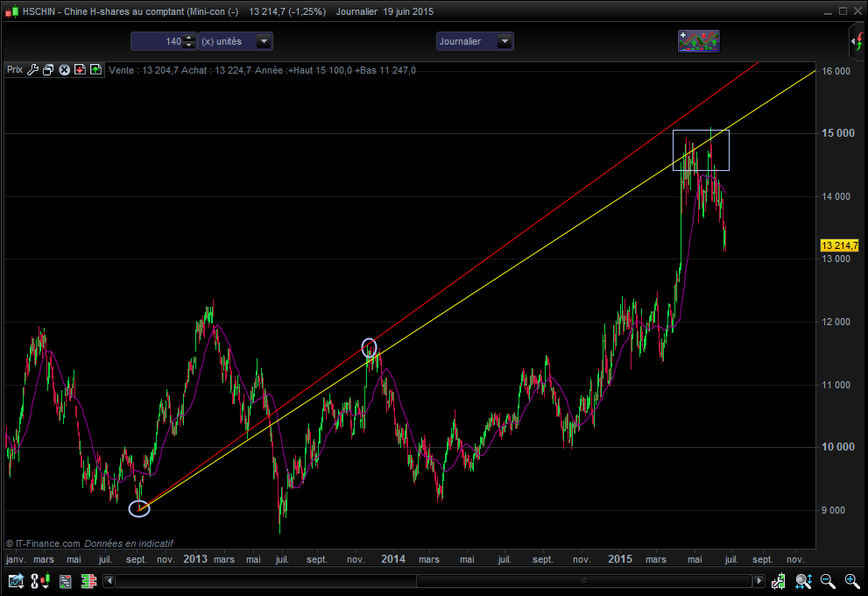Click the side trading panel handle at the right edge
Viewport: 868px width, 596px height.
coord(857,41)
